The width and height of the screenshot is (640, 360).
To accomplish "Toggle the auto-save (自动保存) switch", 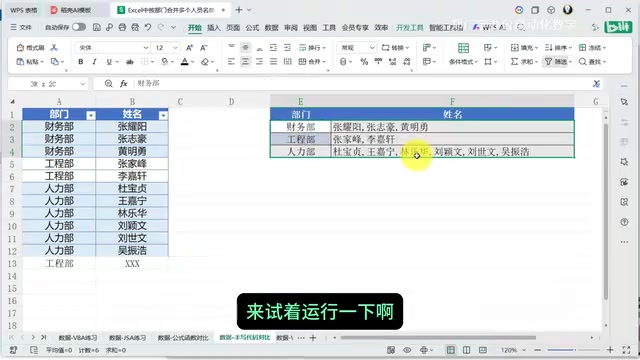I will (x=79, y=27).
